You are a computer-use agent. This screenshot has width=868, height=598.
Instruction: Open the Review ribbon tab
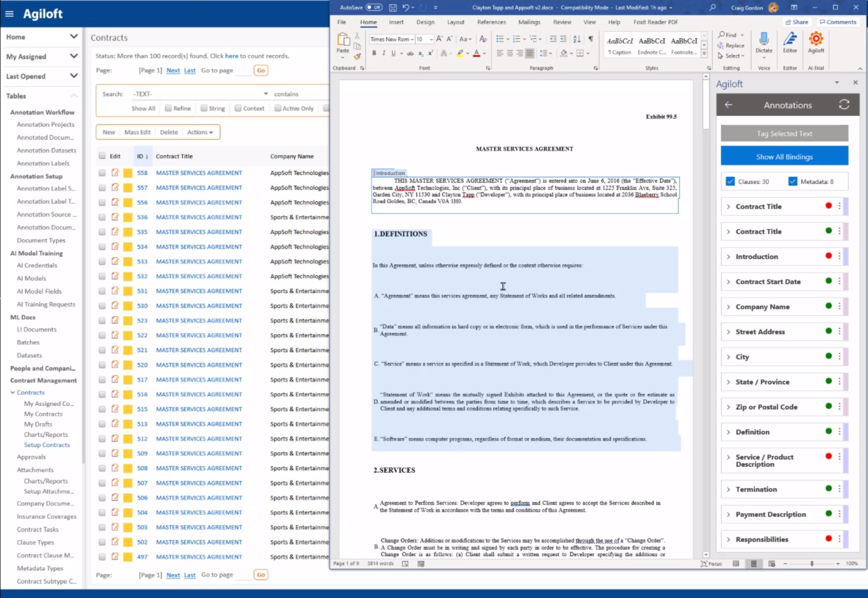(562, 22)
